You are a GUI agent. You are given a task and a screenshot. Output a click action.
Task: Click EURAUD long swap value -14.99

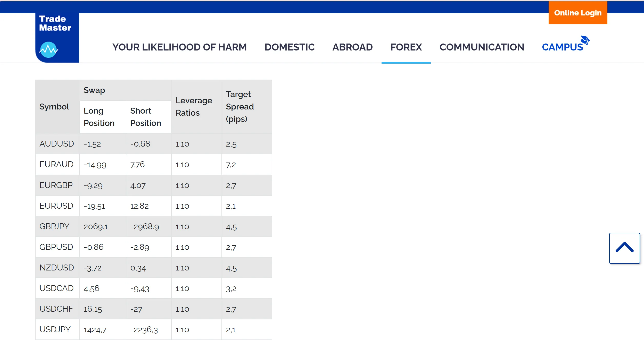pos(95,165)
